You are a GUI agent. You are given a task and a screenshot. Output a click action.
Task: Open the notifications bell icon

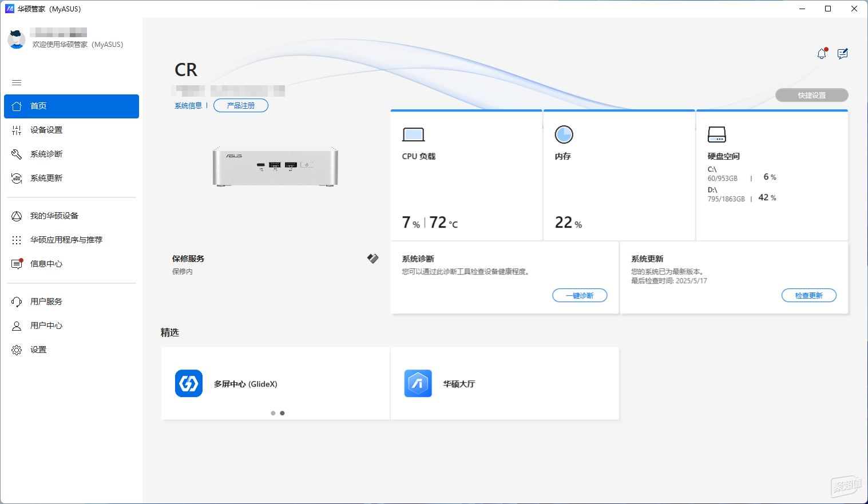(822, 54)
